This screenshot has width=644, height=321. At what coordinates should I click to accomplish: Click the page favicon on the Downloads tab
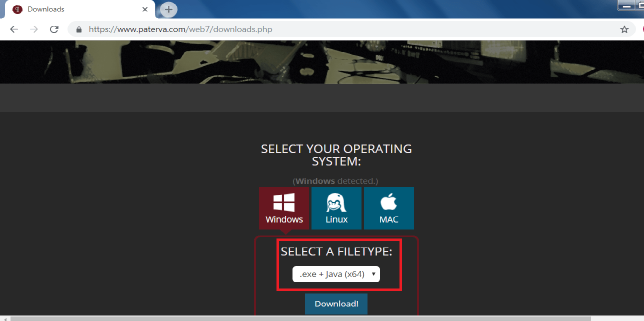tap(17, 9)
